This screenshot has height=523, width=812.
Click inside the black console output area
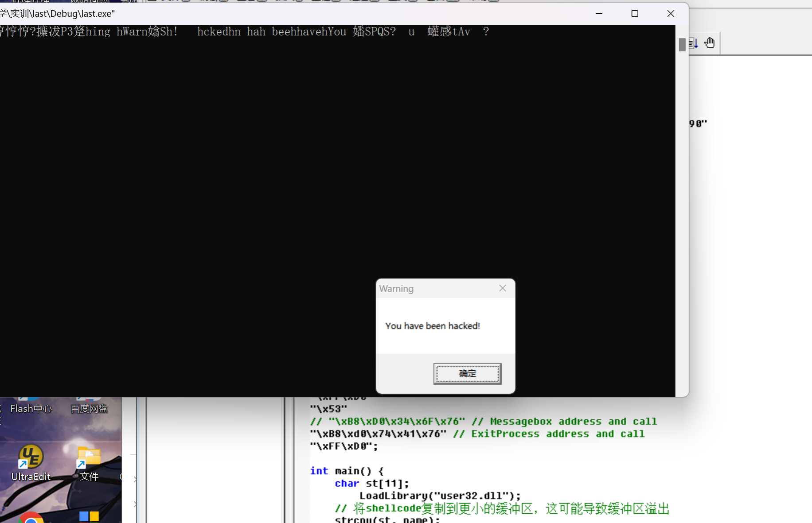(266, 177)
